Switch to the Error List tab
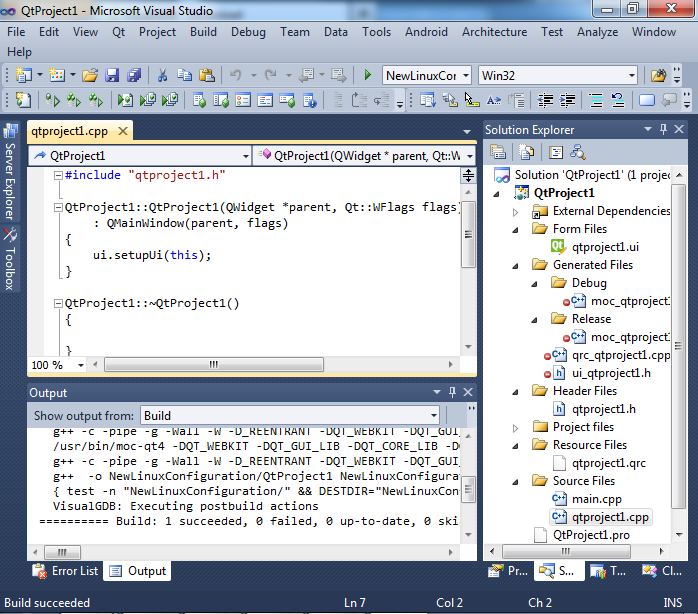Viewport: 698px width, 614px height. coord(65,571)
